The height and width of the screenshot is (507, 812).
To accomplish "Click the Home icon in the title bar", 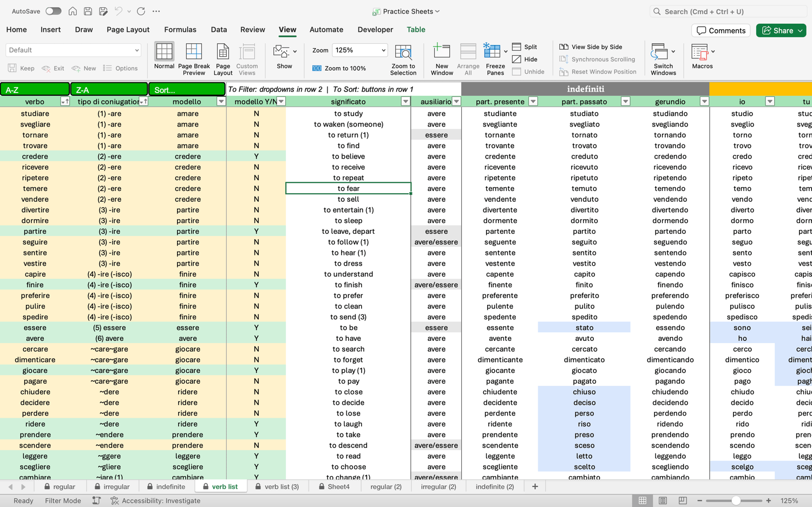I will [73, 11].
